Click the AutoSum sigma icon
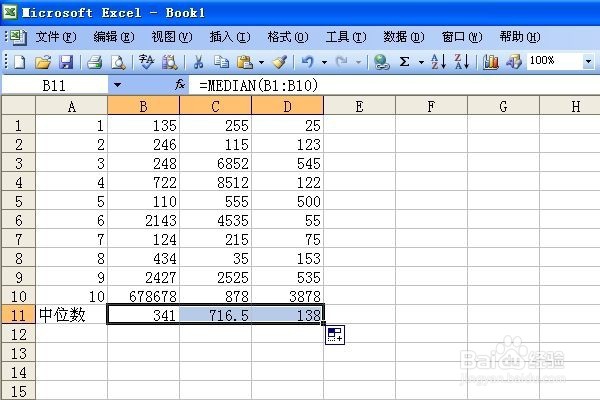The height and width of the screenshot is (400, 600). pyautogui.click(x=404, y=62)
